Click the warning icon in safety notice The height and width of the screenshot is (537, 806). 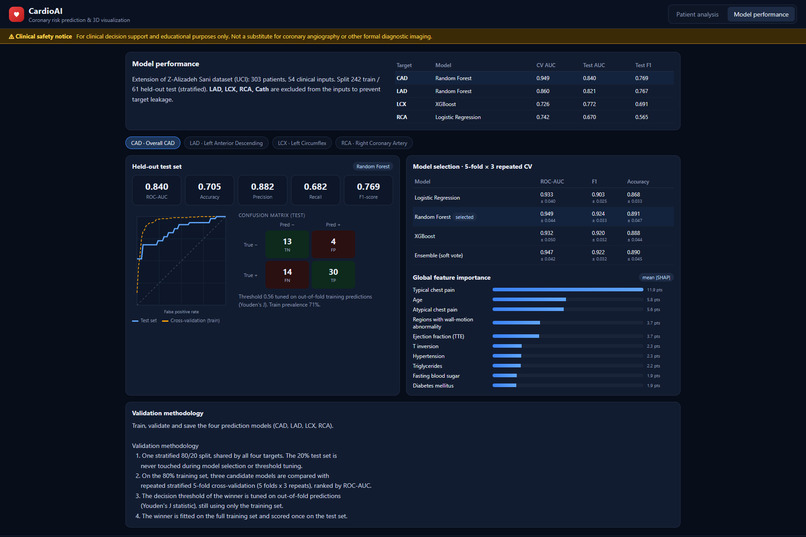11,36
